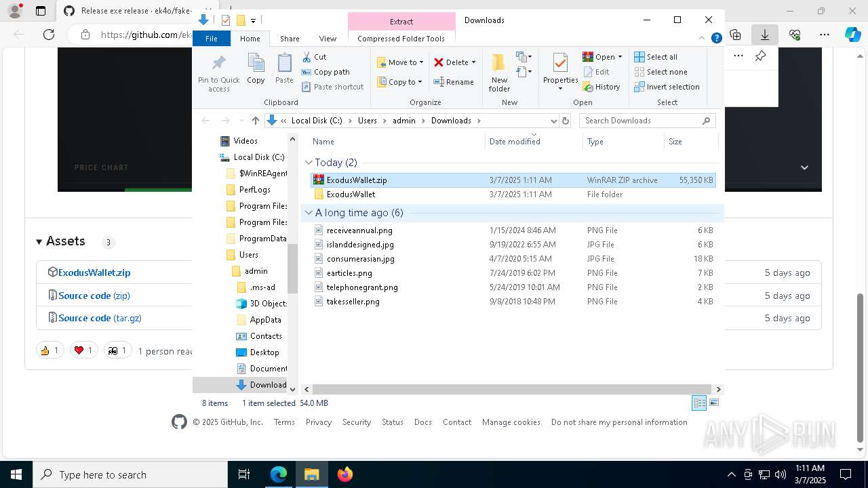Click Paste shortcut in the ribbon
The height and width of the screenshot is (488, 868).
(x=332, y=87)
